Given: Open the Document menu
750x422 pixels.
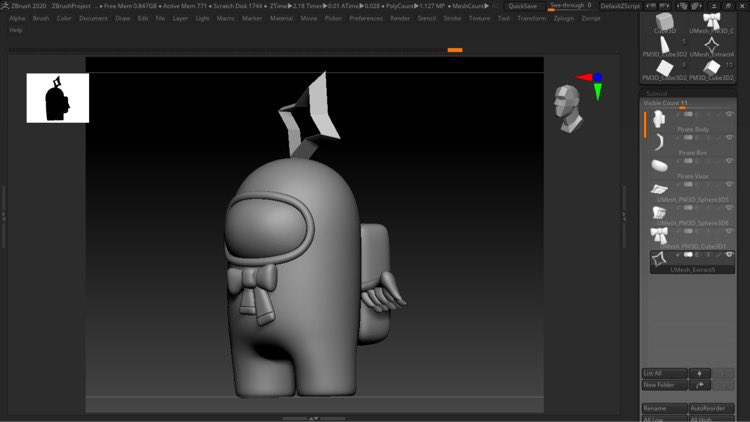Looking at the screenshot, I should (93, 18).
